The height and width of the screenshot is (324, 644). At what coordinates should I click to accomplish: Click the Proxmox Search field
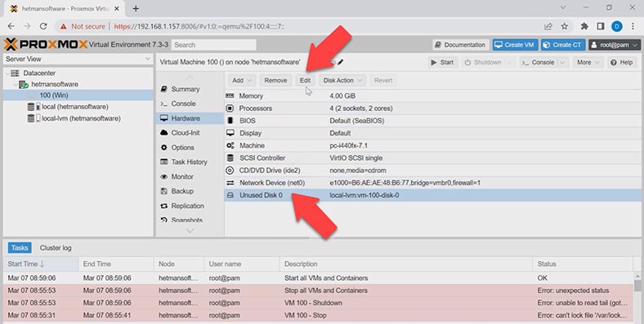(x=213, y=45)
